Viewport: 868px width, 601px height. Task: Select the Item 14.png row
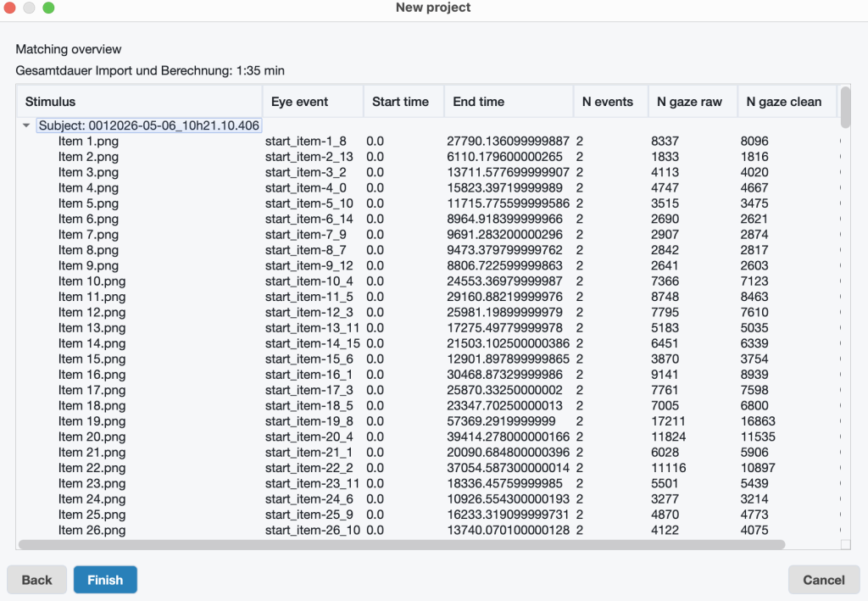427,343
